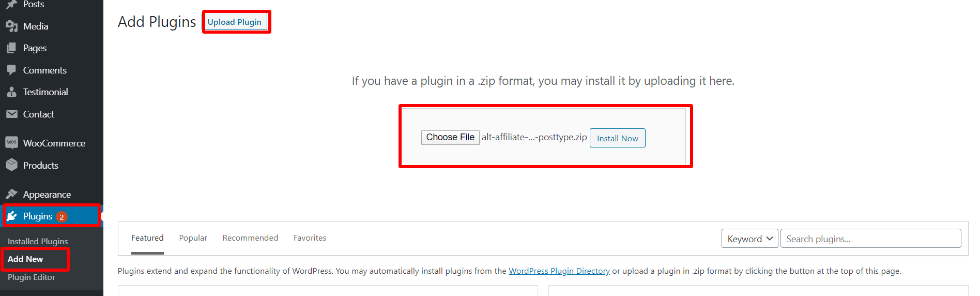Click the Upload Plugin button
Viewport: 980px width, 296px height.
coord(235,22)
